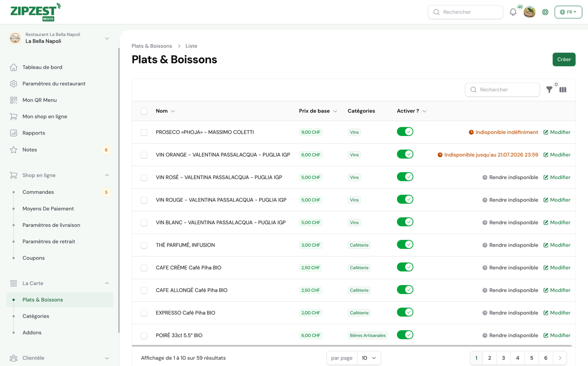
Task: Click Bières Artisanales category tag
Action: tap(368, 336)
